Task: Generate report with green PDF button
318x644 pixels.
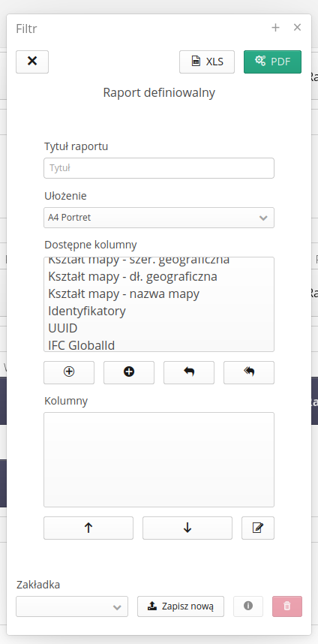Action: click(x=272, y=62)
